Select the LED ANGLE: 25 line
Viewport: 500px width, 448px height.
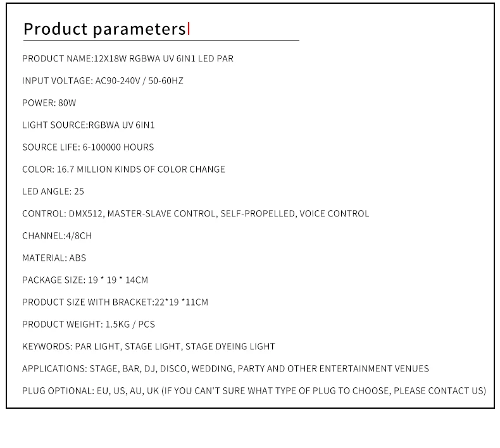pos(53,192)
